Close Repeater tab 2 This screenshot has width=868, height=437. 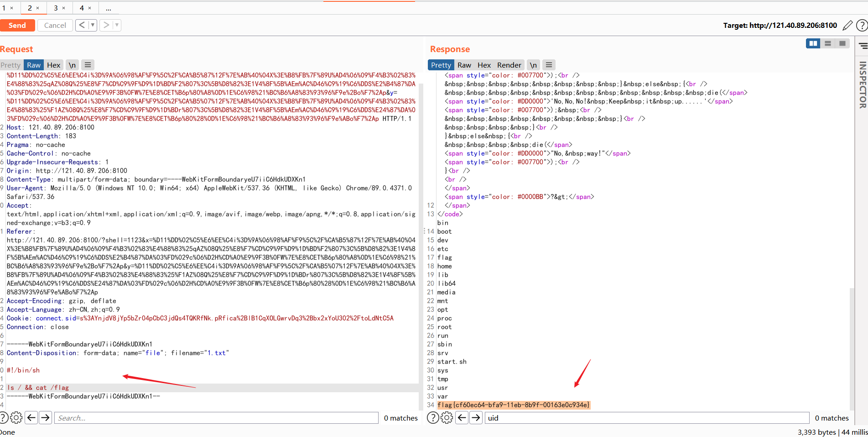(x=38, y=8)
